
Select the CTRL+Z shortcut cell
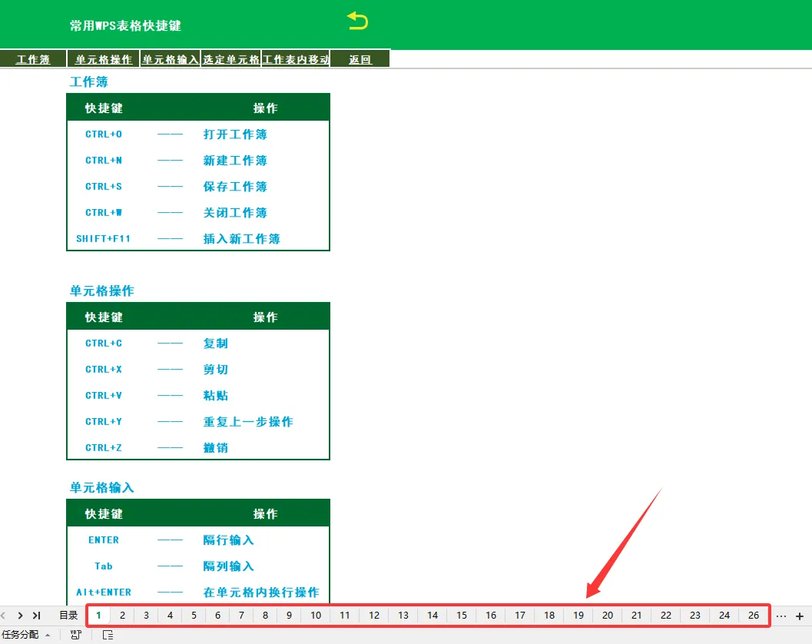click(x=104, y=447)
